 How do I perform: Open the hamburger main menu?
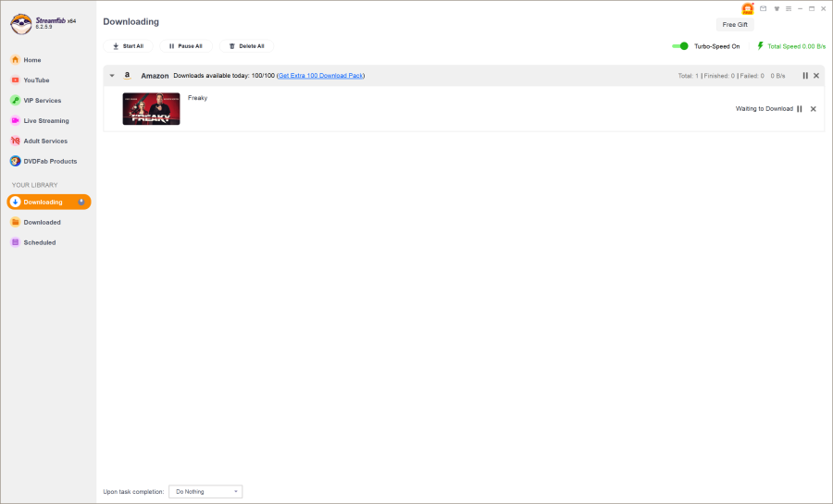789,8
